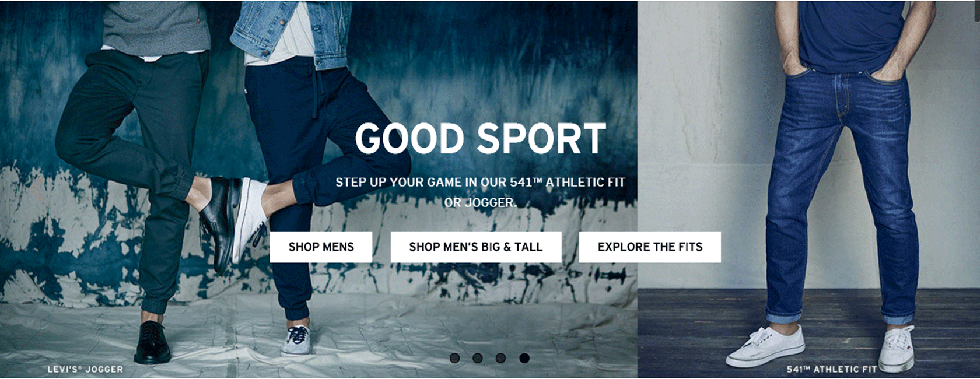
Task: Open SHOP MEN'S BIG & TALL
Action: click(476, 247)
